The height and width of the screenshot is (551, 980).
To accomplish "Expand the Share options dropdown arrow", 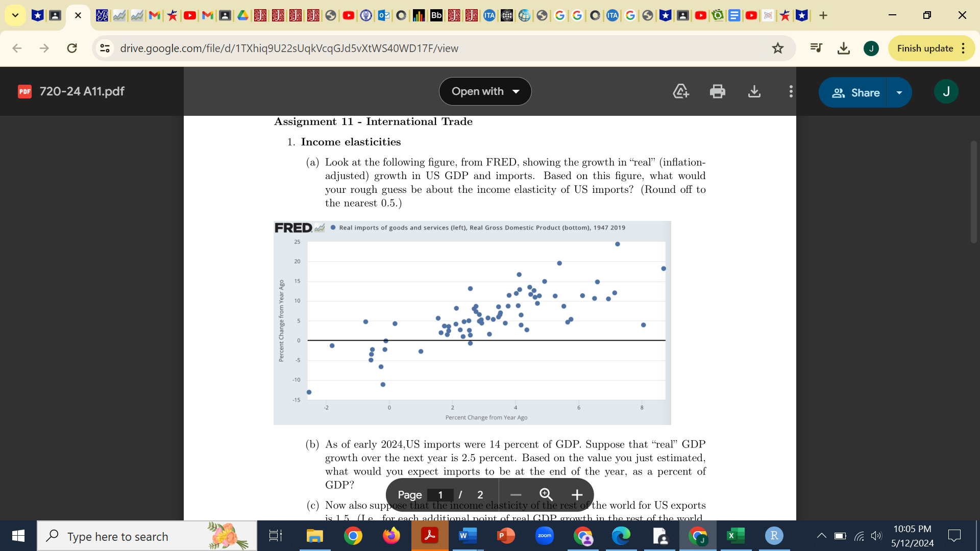I will [x=899, y=92].
